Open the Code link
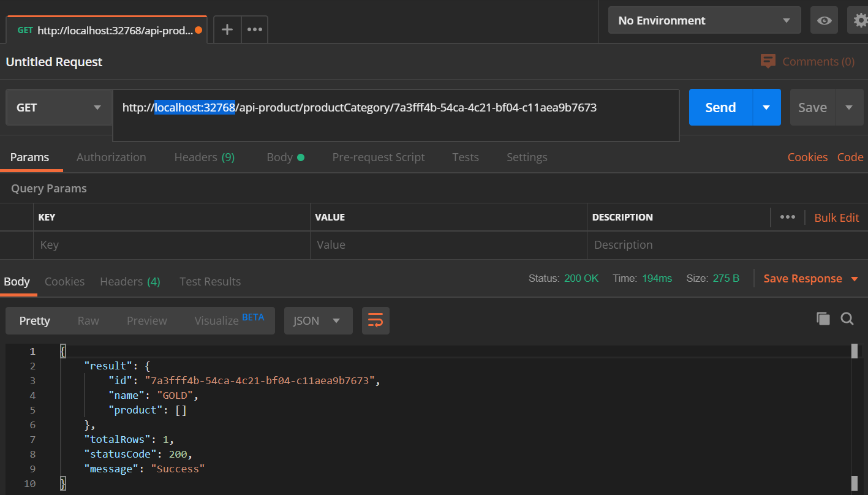This screenshot has width=868, height=495. click(850, 157)
